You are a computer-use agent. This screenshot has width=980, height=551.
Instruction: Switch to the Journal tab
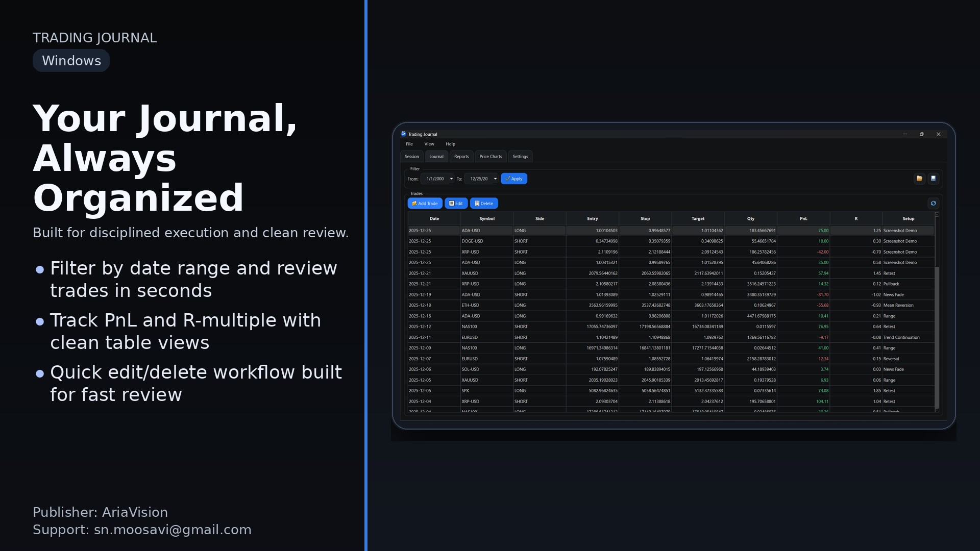tap(436, 157)
